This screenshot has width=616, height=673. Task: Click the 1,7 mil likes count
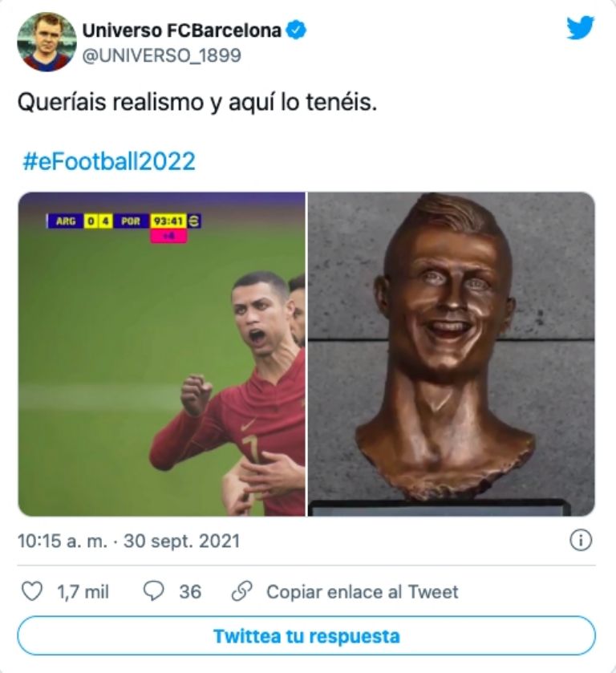[x=83, y=592]
